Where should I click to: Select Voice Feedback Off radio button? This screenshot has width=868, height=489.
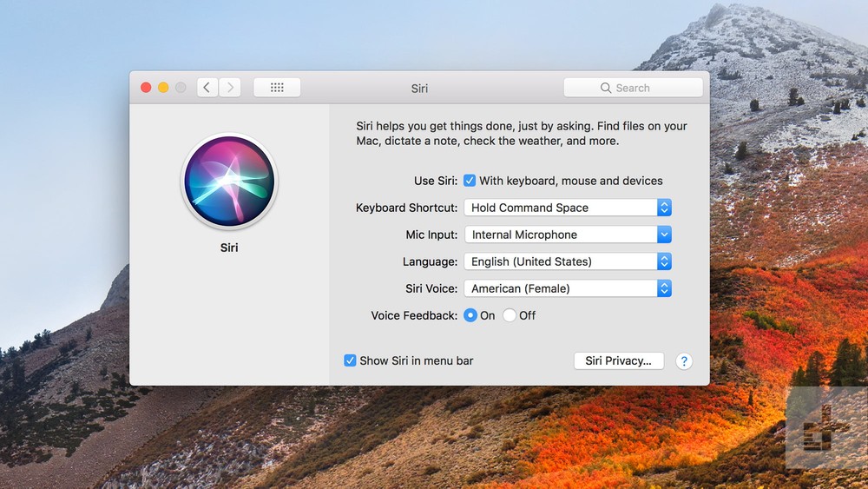[510, 315]
